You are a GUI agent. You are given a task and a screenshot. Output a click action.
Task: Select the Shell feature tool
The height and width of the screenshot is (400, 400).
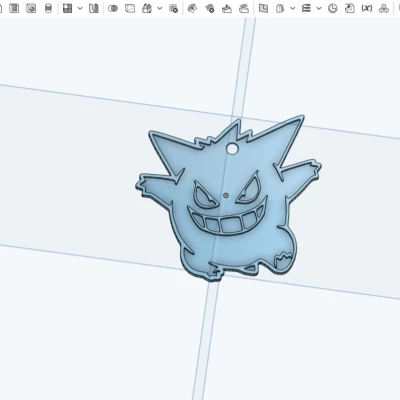coord(14,8)
